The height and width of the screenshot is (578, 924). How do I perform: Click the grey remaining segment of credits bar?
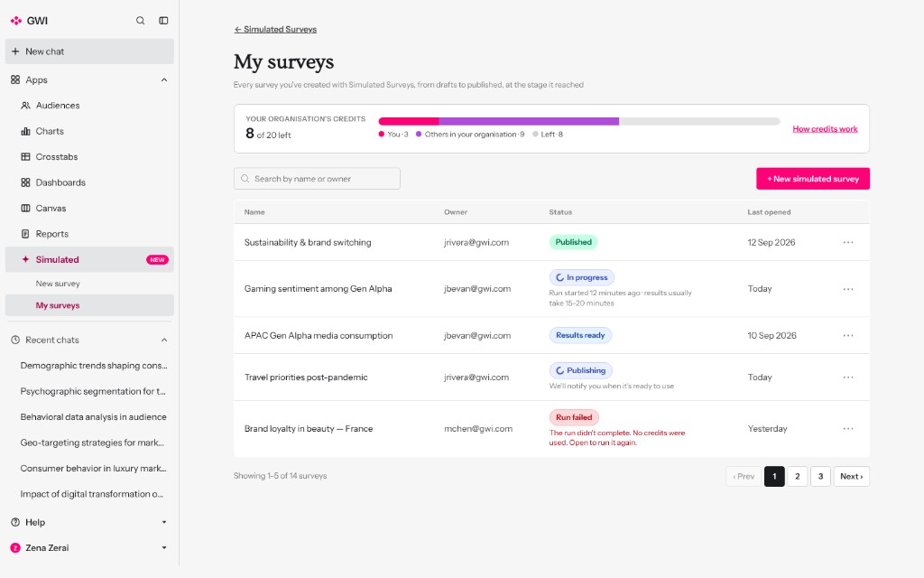pos(699,122)
